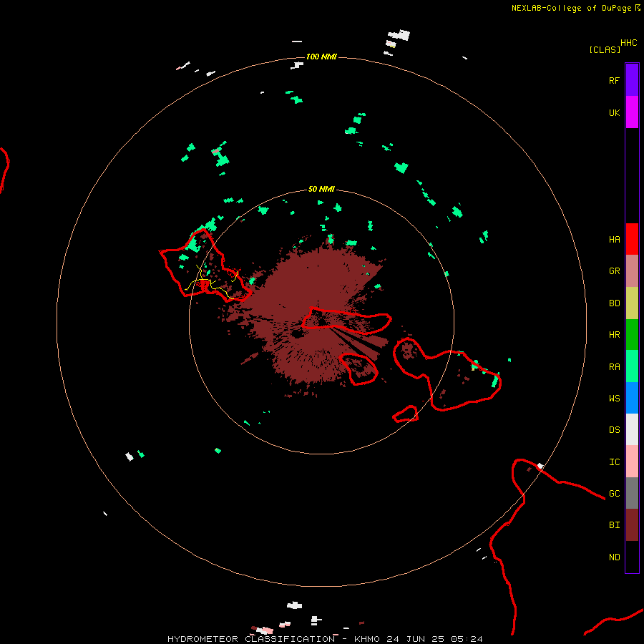This screenshot has width=644, height=644.
Task: Click the RF legend label
Action: (614, 81)
